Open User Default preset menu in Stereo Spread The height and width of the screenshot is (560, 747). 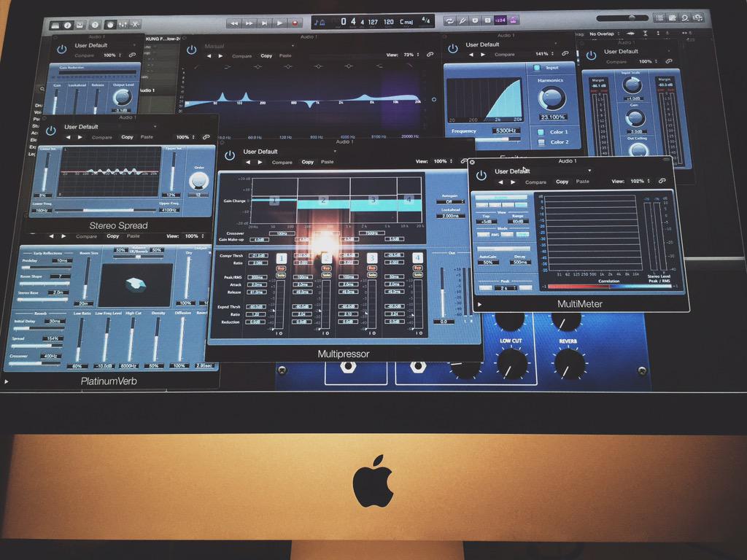(111, 127)
